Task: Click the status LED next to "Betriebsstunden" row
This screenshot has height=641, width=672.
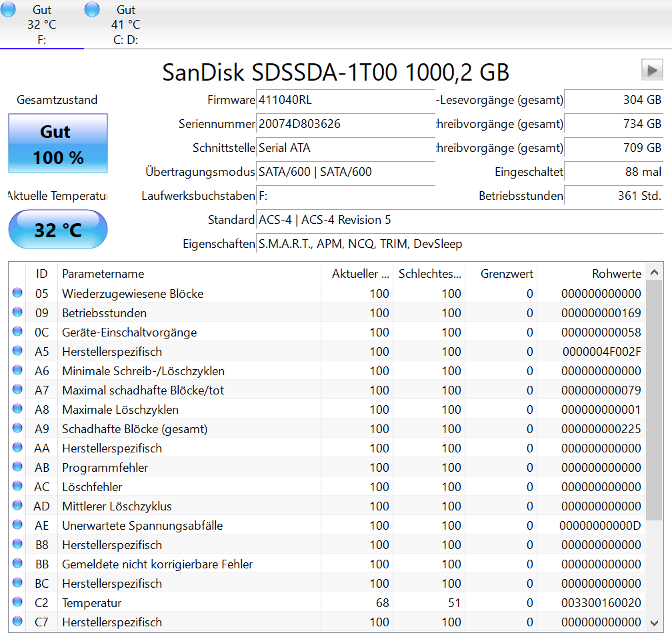Action: (x=17, y=313)
